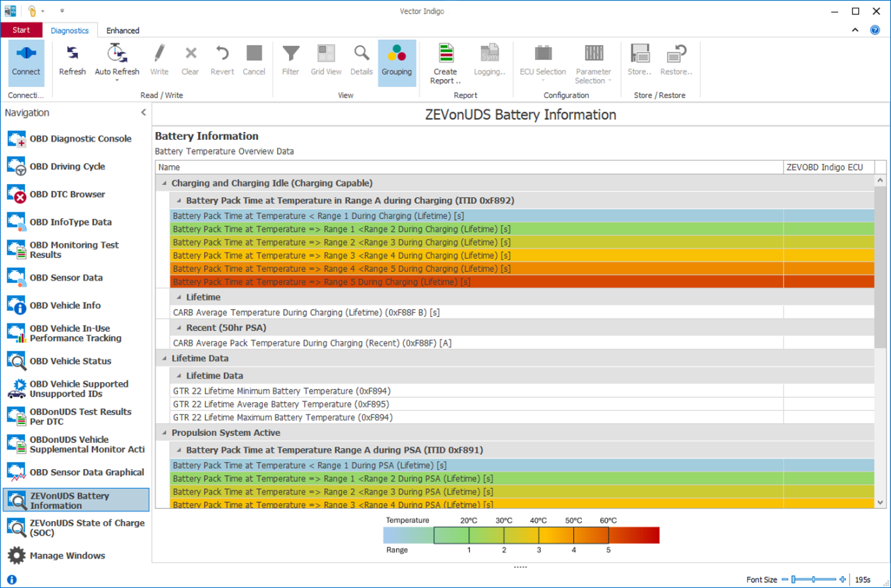Click the ZEVOBD Indigo ECU column header

click(x=828, y=167)
